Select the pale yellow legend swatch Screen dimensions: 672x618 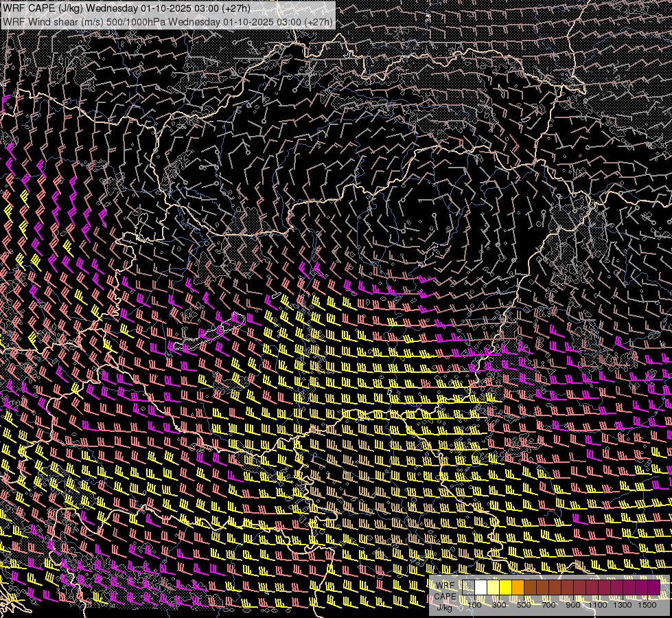pos(494,588)
